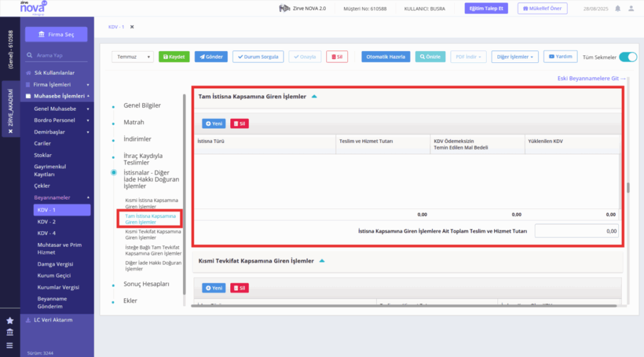Select Kısmi İstisna Kapsamına Giren İşlemler sub-step
Screen dimensions: 644x357
[x=152, y=203]
